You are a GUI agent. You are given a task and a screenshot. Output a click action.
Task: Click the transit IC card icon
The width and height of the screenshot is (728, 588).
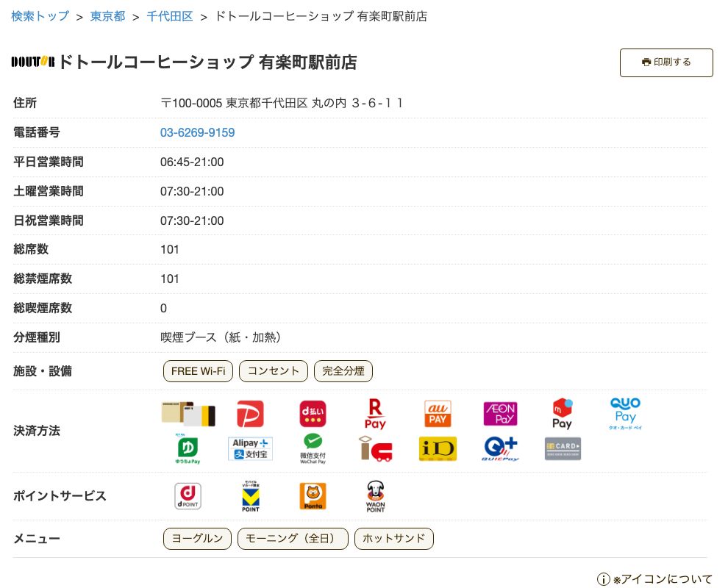pyautogui.click(x=375, y=449)
